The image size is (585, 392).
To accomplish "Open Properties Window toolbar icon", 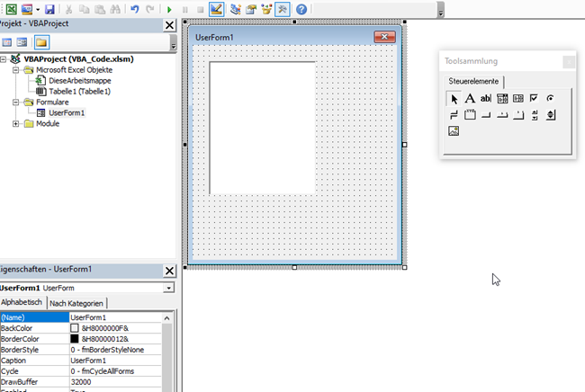I will point(251,9).
